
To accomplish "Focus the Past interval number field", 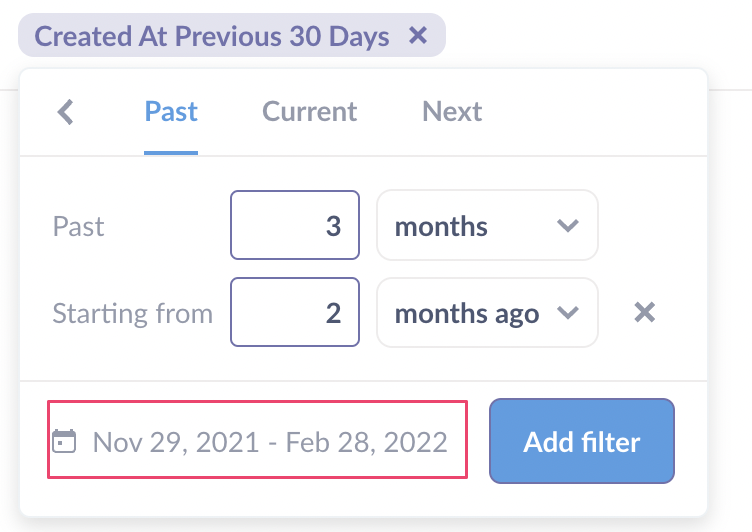I will 294,226.
